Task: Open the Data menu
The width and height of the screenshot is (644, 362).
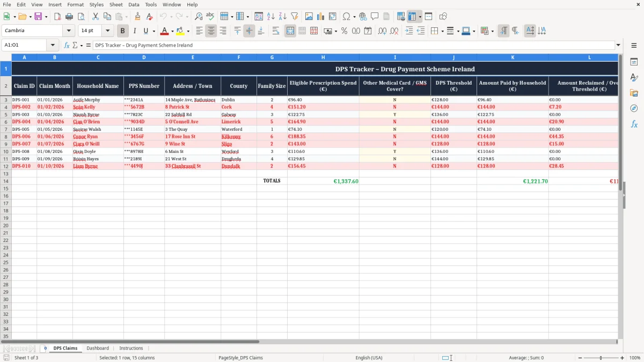Action: [134, 4]
